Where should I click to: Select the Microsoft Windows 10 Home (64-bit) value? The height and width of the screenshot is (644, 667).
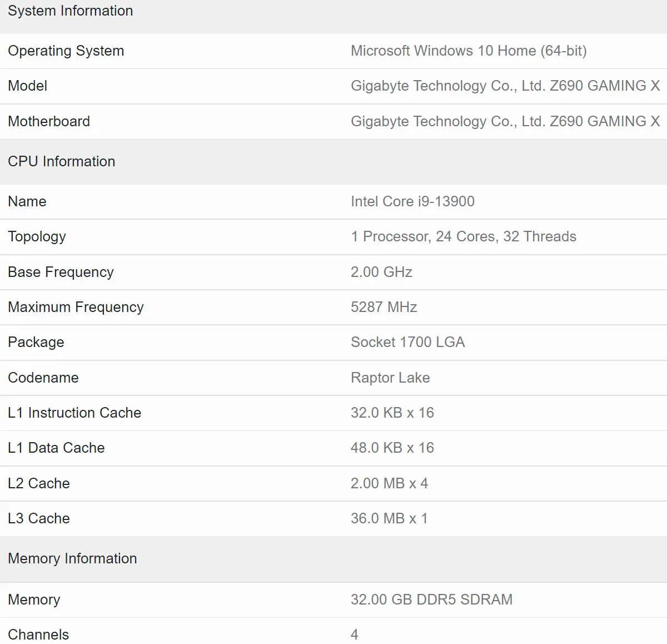point(469,51)
